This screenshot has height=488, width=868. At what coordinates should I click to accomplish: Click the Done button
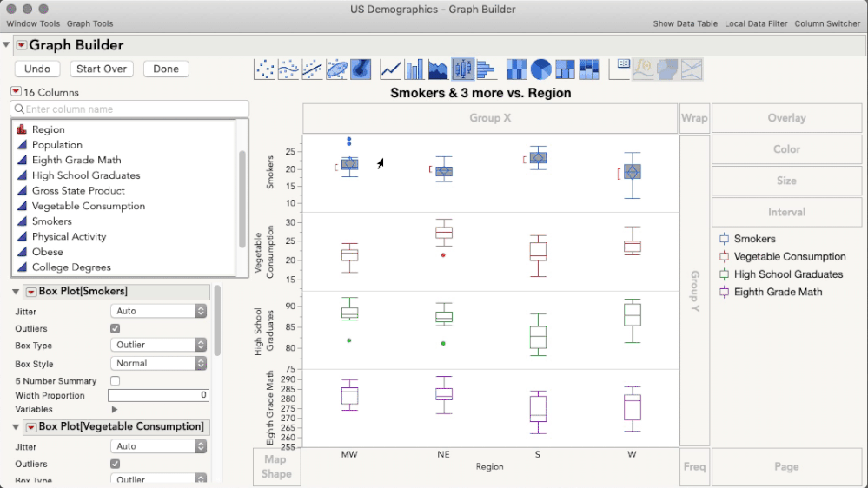click(165, 69)
